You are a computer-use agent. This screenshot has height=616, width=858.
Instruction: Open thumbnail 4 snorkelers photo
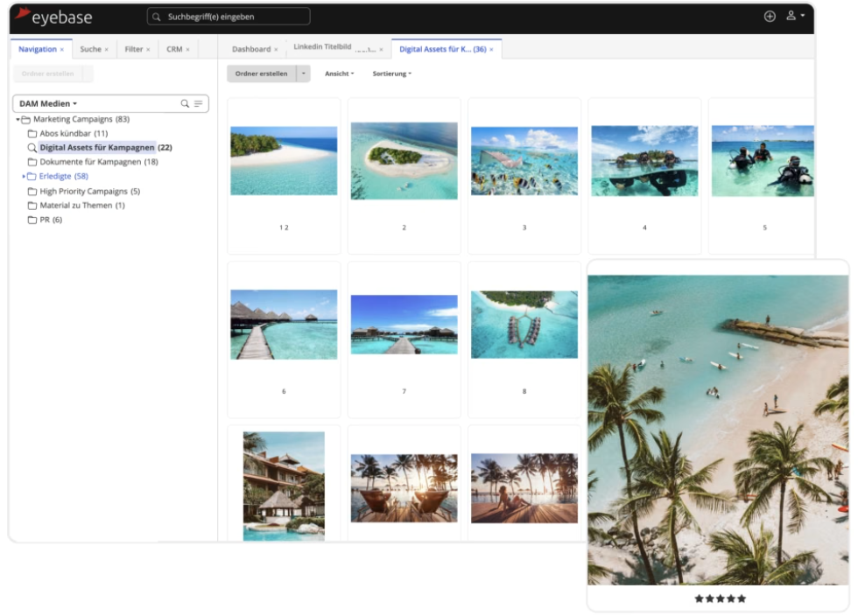tap(644, 161)
